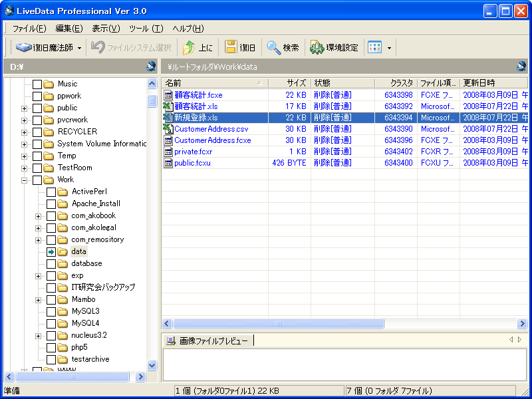Check the ActivePerl checkbox

tap(51, 192)
